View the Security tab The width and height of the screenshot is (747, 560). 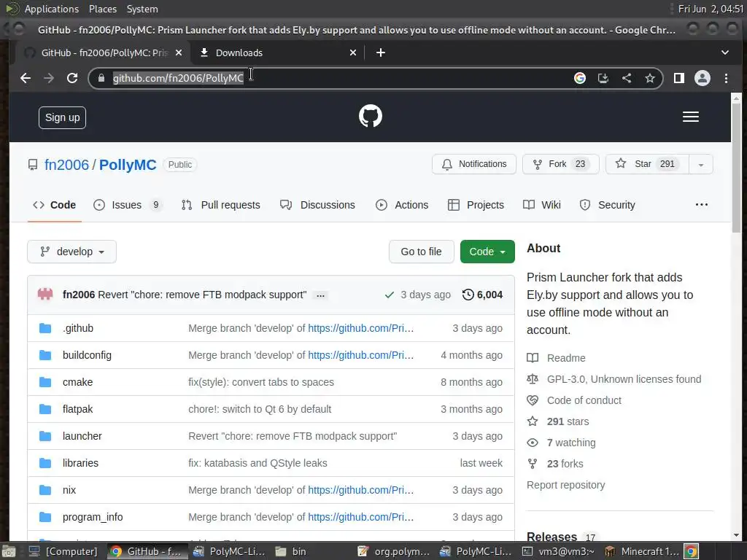point(607,205)
